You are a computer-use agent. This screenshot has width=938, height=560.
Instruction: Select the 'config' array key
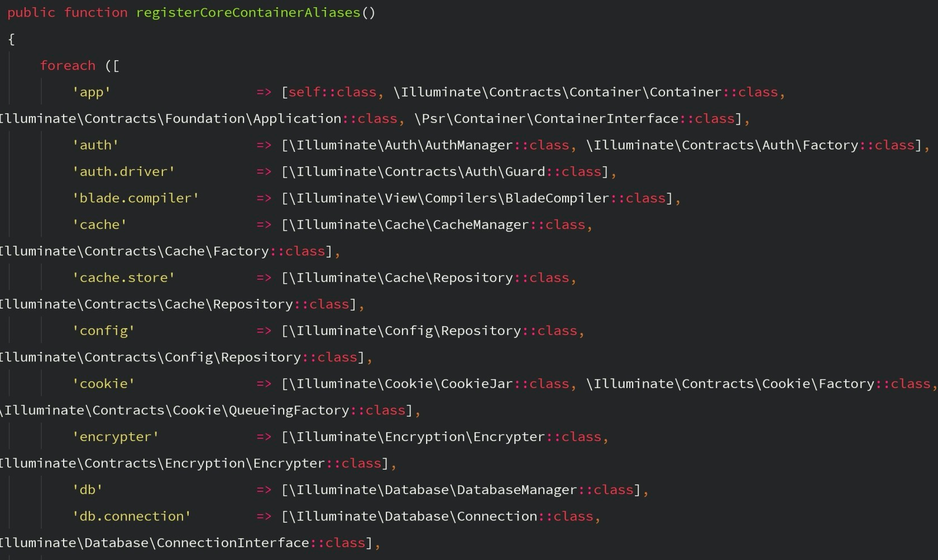(x=103, y=331)
